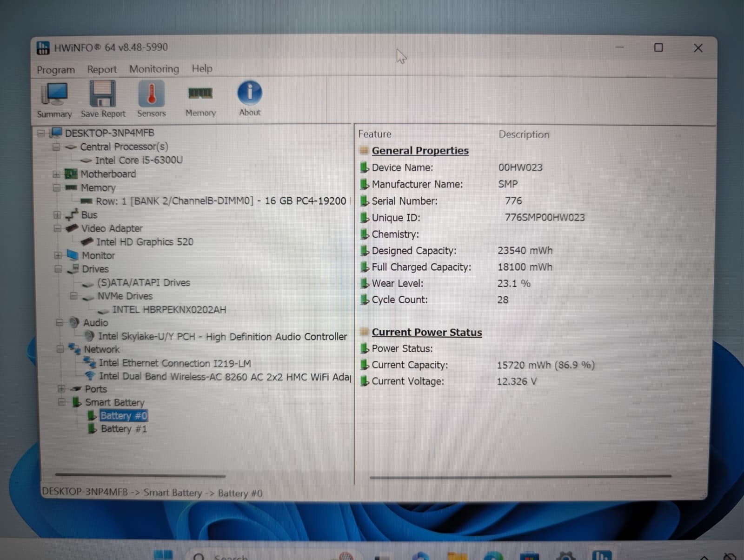This screenshot has width=744, height=560.
Task: Expand the Motherboard tree node
Action: tap(56, 174)
